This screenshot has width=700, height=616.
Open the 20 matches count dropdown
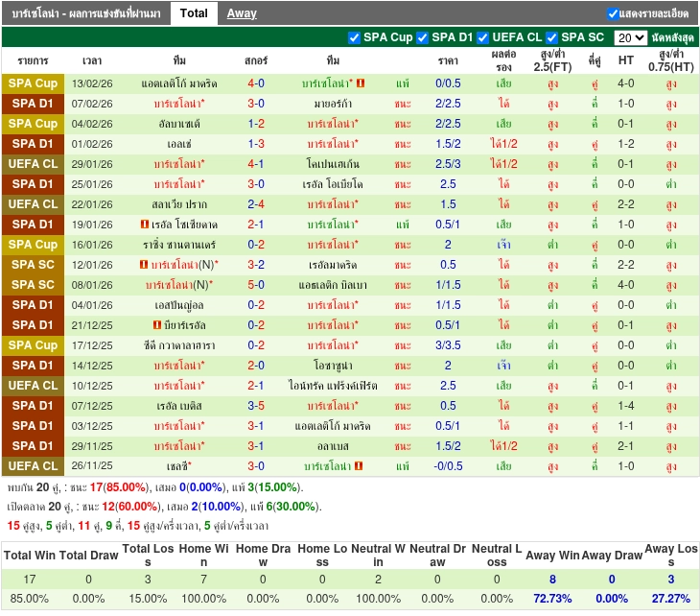tap(630, 38)
